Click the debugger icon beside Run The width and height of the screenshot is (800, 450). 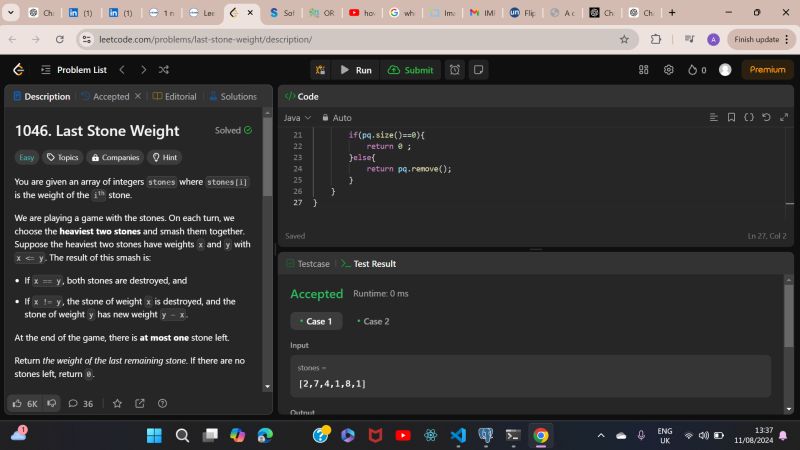point(320,70)
